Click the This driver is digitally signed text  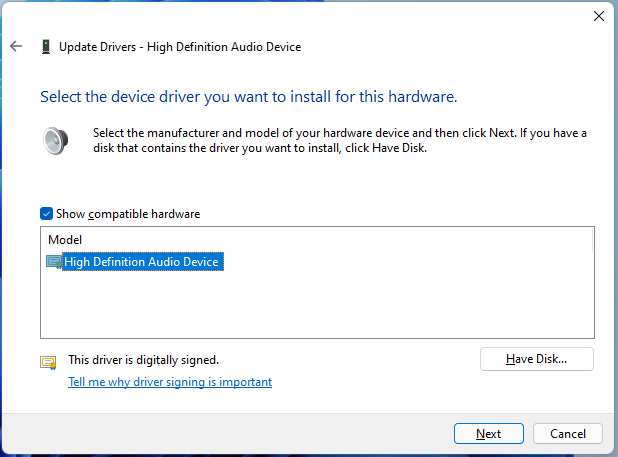143,360
